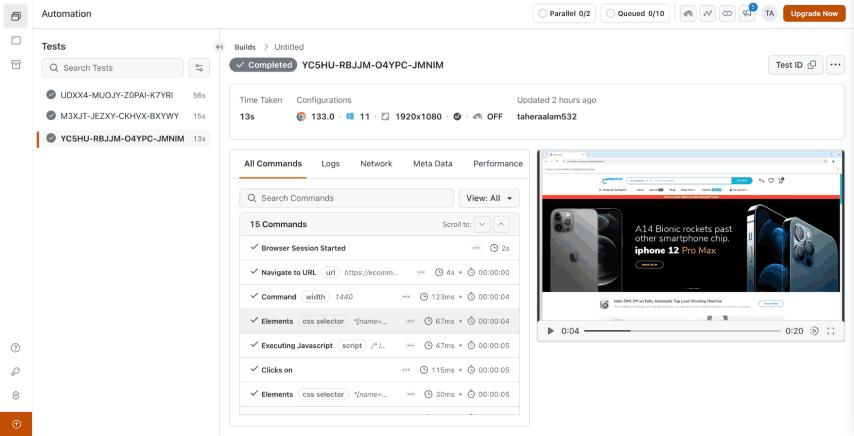This screenshot has width=854, height=436.
Task: Click the video progress seek bar
Action: click(682, 331)
